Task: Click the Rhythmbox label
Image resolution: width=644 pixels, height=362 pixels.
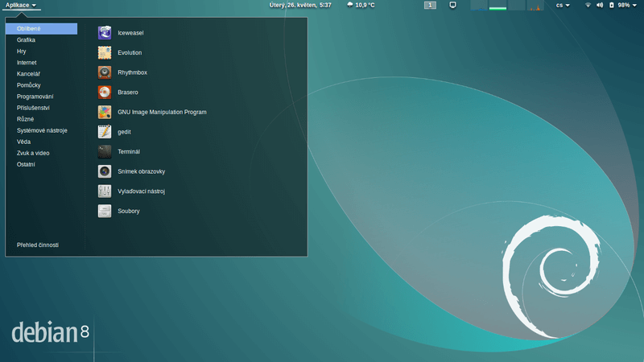Action: pos(132,72)
